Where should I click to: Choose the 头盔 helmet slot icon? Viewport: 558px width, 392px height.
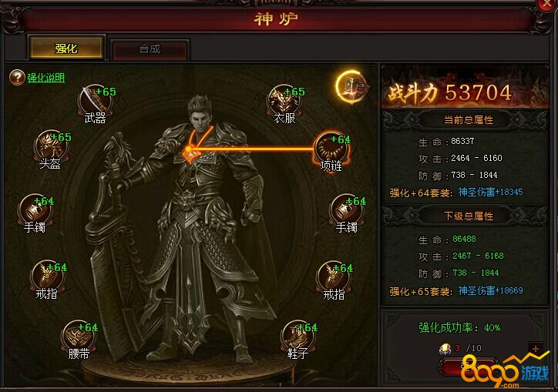[x=51, y=146]
